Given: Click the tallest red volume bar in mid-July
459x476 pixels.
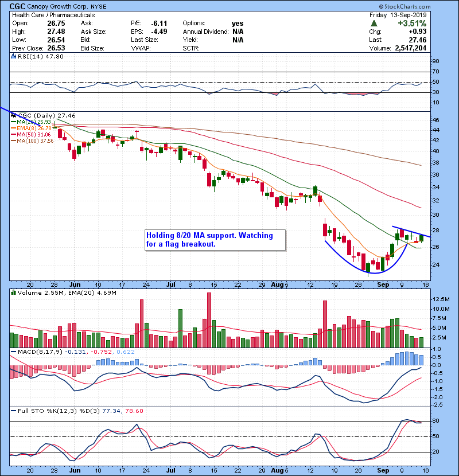Looking at the screenshot, I should 209,320.
